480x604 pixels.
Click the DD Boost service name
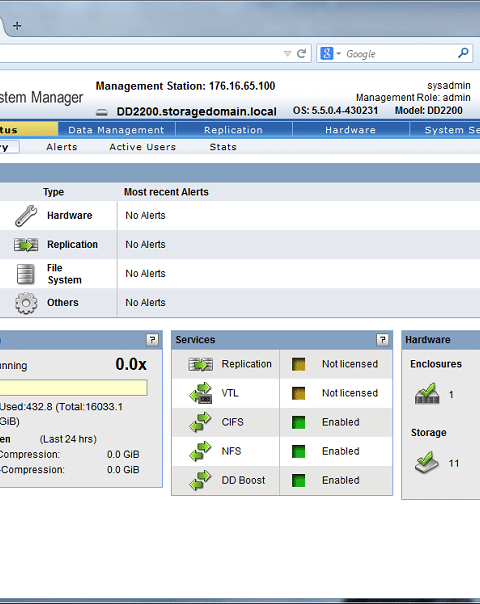(x=243, y=480)
